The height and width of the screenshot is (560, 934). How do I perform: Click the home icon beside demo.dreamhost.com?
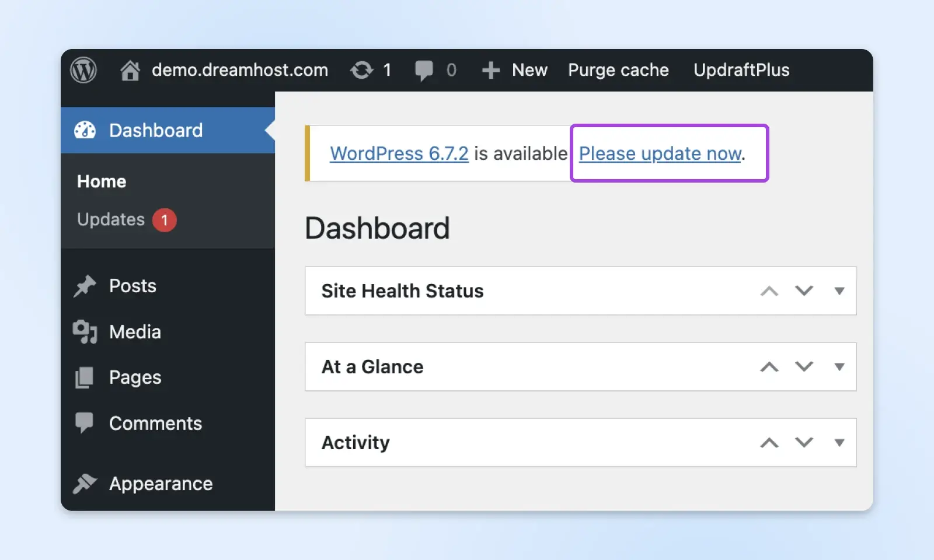click(x=130, y=71)
